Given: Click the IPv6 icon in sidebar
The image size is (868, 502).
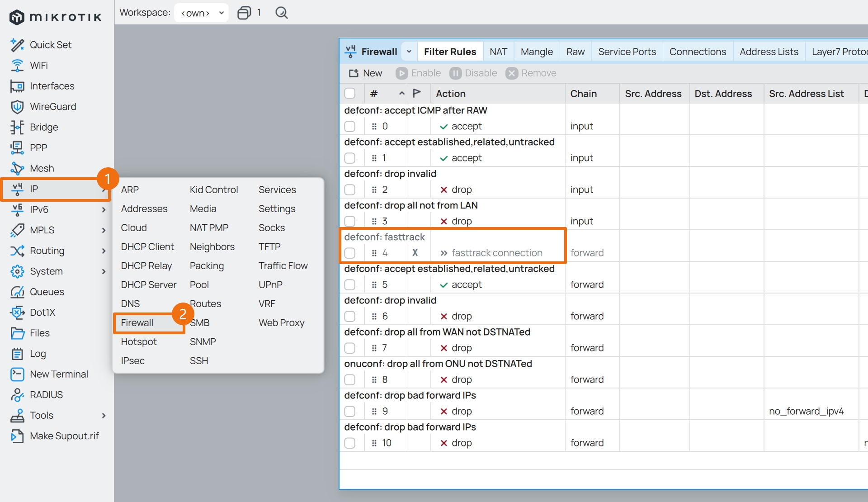Looking at the screenshot, I should pyautogui.click(x=17, y=209).
